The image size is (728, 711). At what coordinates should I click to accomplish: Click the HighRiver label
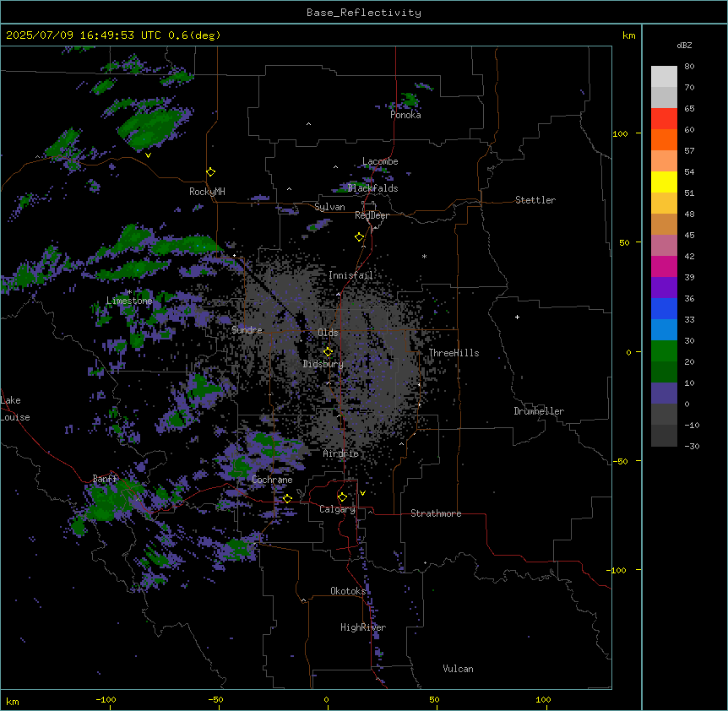363,627
